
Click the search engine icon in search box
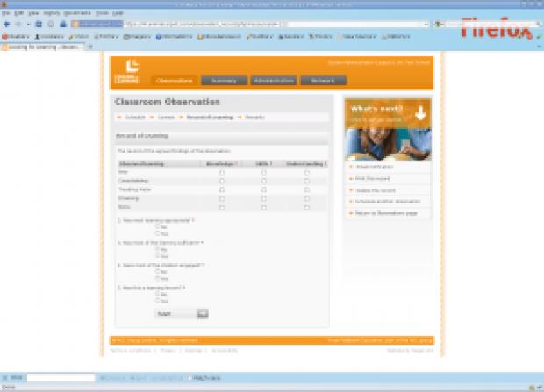tap(438, 25)
